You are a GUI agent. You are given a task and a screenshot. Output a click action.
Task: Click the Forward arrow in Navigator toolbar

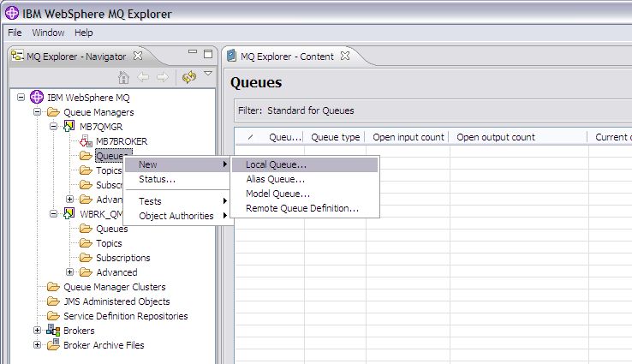pos(163,77)
